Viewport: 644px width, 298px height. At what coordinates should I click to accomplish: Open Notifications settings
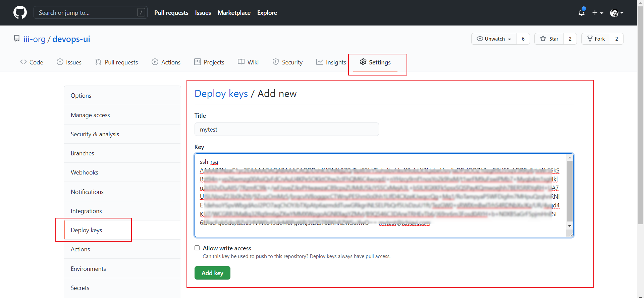point(122,192)
